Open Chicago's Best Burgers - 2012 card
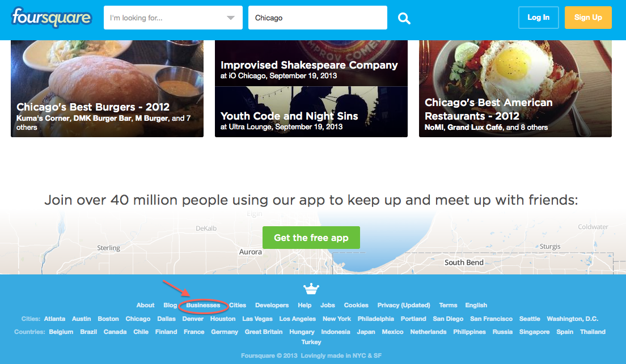626x364 pixels. pyautogui.click(x=107, y=88)
